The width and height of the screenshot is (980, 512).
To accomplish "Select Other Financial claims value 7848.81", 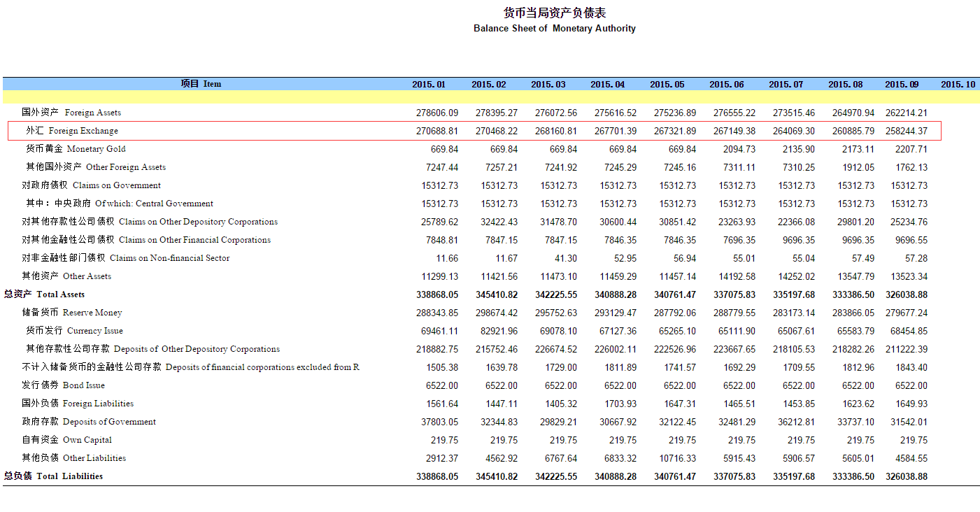I will (x=441, y=240).
